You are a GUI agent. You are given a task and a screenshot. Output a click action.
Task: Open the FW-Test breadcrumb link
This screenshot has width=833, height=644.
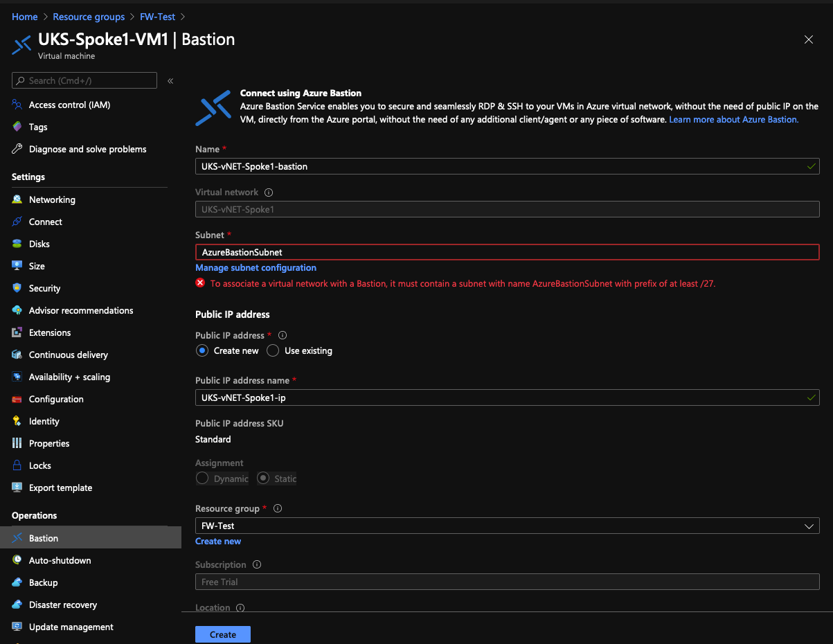click(158, 17)
